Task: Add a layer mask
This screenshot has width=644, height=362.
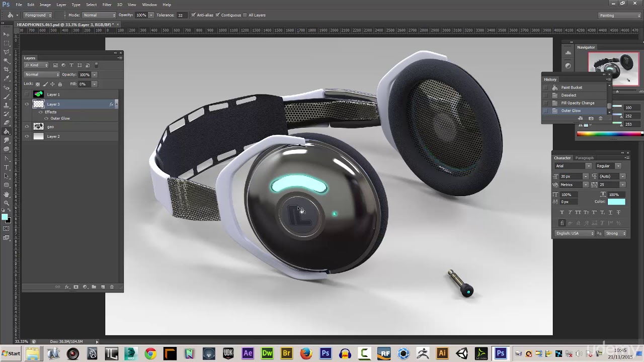Action: coord(76,287)
